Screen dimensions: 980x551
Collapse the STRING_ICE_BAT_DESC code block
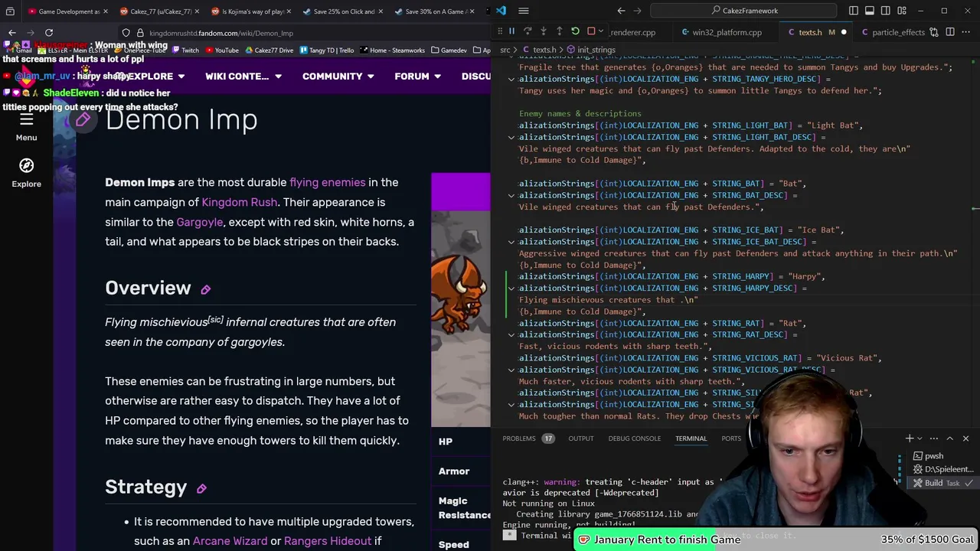point(511,242)
